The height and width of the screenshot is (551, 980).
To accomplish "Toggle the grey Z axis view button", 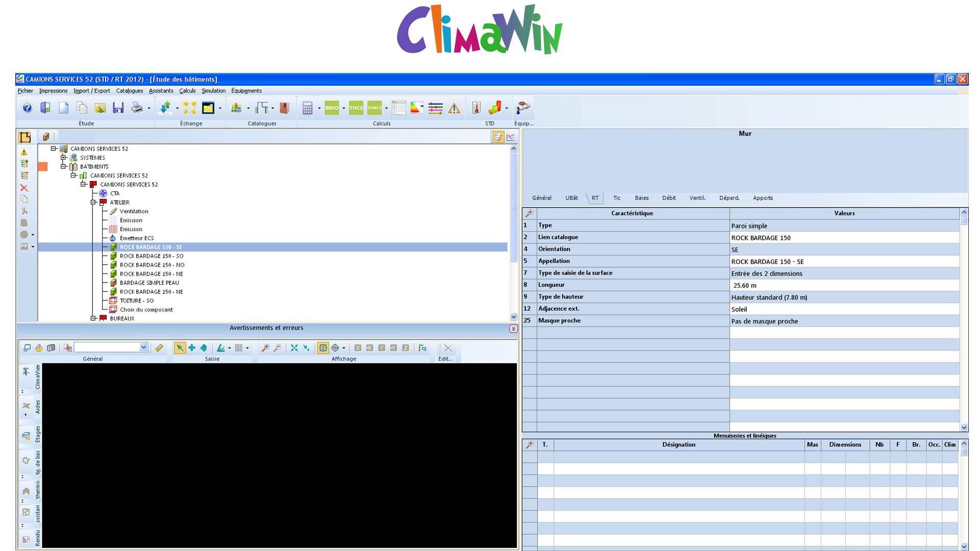I will click(406, 348).
